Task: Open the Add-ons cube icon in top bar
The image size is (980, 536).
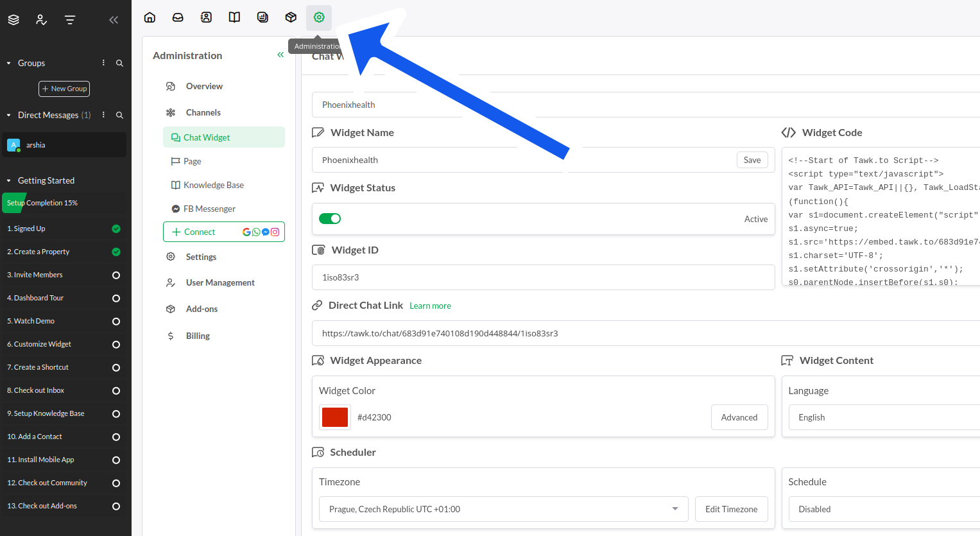Action: pyautogui.click(x=291, y=17)
